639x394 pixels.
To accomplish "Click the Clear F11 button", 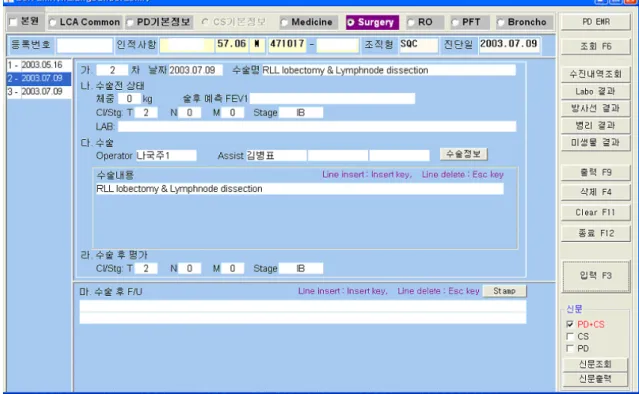I will (595, 213).
